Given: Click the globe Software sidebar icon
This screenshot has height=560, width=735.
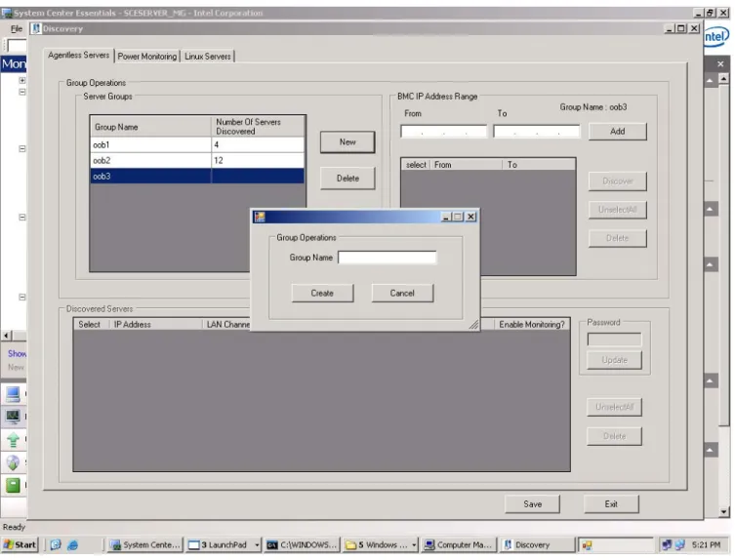Looking at the screenshot, I should pyautogui.click(x=13, y=462).
